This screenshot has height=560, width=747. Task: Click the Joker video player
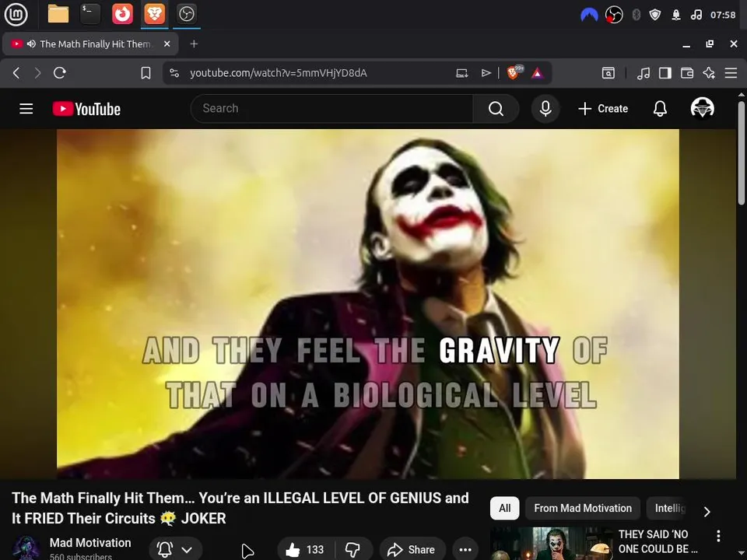click(x=368, y=304)
